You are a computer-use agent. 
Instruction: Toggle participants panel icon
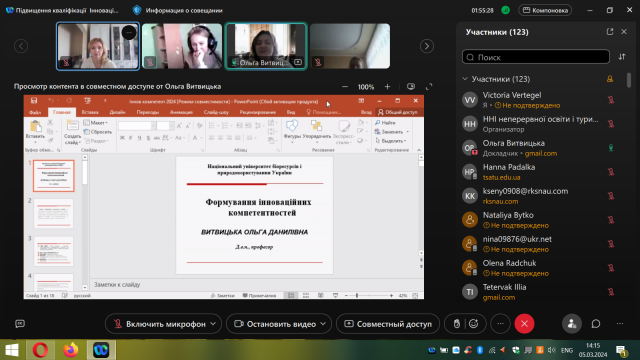(x=572, y=324)
